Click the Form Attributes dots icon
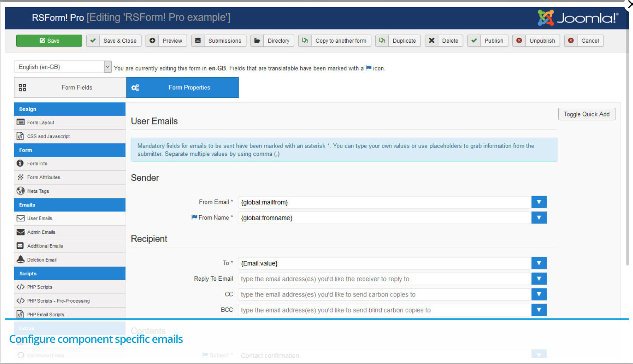The height and width of the screenshot is (364, 633). pyautogui.click(x=20, y=177)
